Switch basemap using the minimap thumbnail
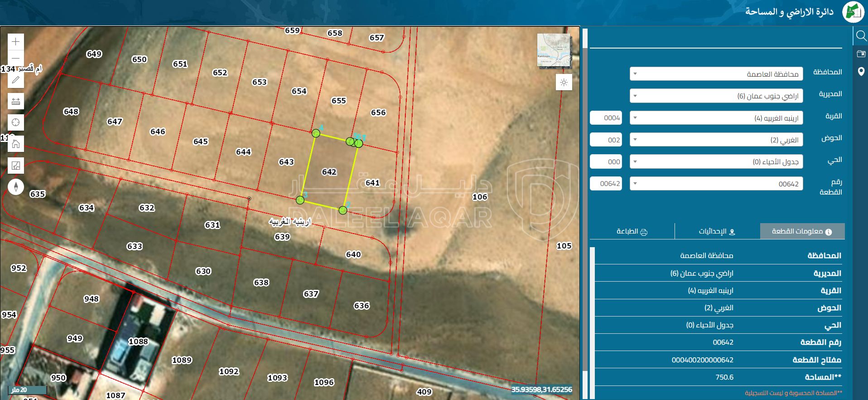The height and width of the screenshot is (400, 868). [553, 50]
